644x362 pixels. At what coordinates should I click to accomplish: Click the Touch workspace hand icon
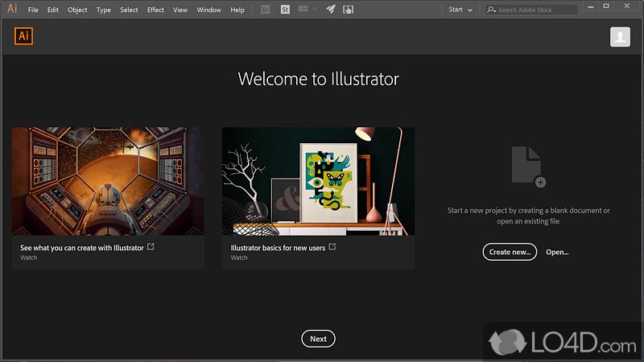tap(348, 10)
